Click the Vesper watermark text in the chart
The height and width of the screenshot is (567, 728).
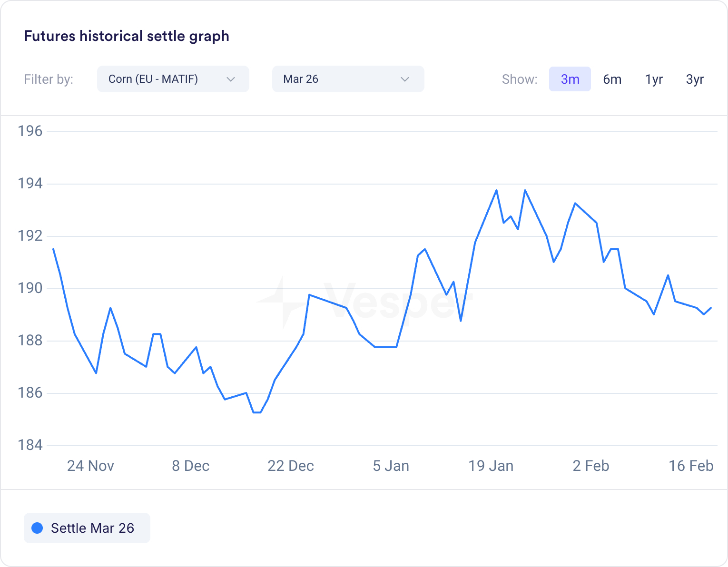pyautogui.click(x=395, y=301)
